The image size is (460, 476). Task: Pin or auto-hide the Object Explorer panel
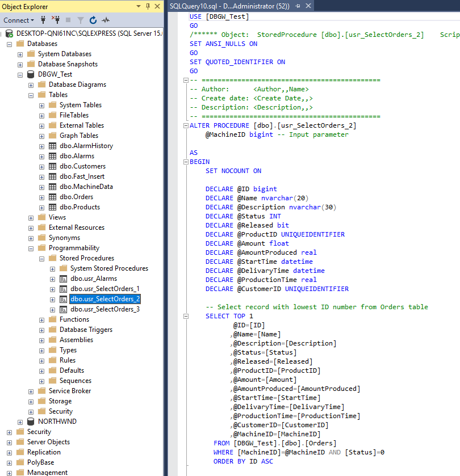[148, 6]
